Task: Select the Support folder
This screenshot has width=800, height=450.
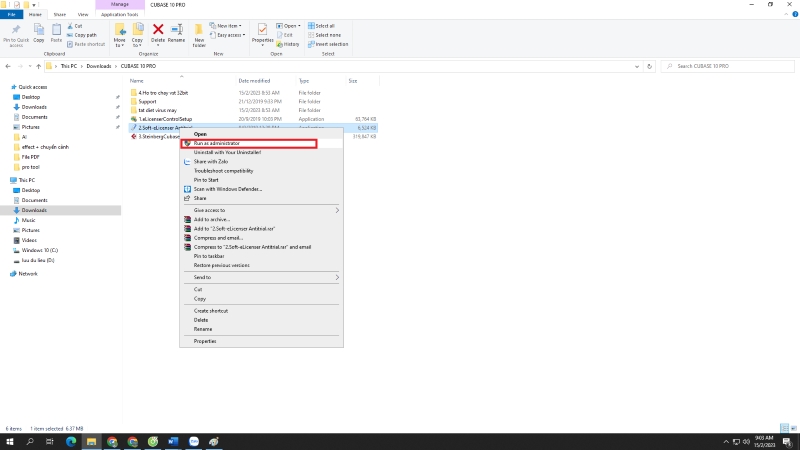Action: [x=147, y=102]
